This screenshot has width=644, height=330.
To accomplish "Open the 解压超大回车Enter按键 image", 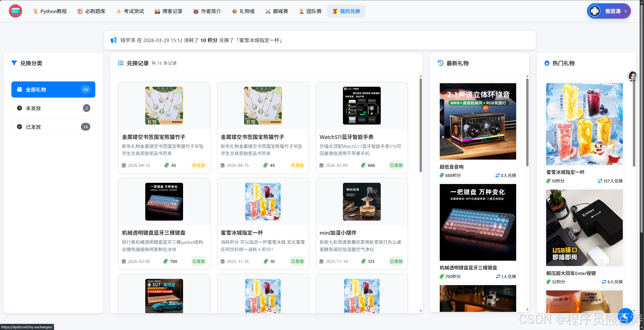I will point(584,228).
